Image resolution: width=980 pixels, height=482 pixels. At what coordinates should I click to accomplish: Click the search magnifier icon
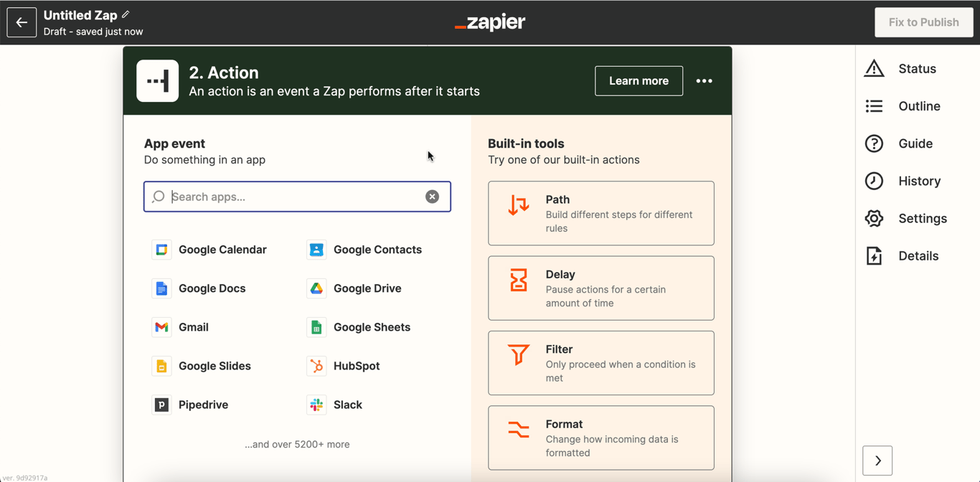click(x=159, y=197)
